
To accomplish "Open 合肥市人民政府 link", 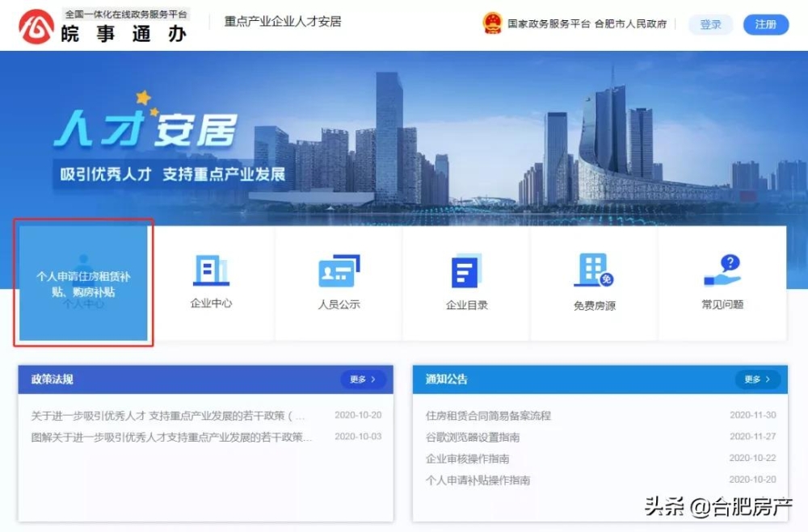I will pyautogui.click(x=630, y=23).
